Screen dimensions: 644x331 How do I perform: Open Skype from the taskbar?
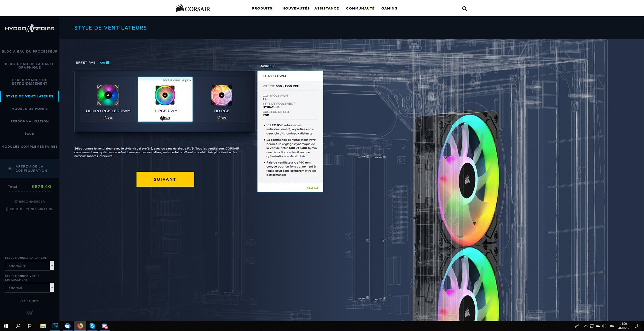click(x=92, y=326)
